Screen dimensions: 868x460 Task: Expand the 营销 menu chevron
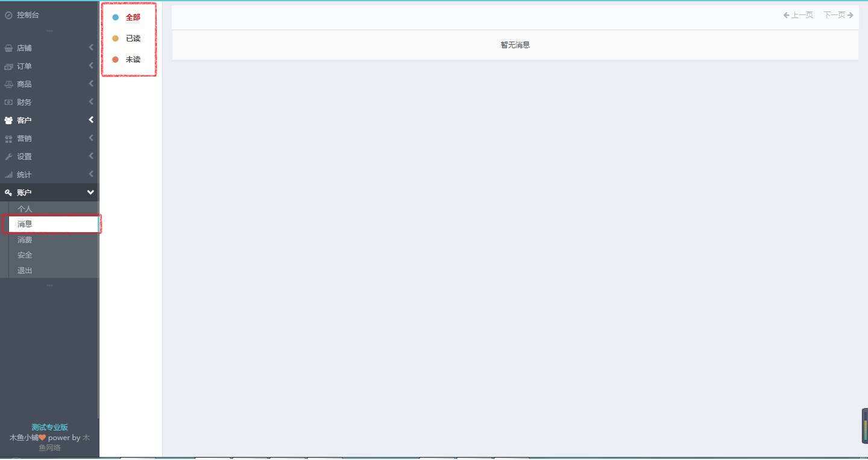pyautogui.click(x=91, y=138)
